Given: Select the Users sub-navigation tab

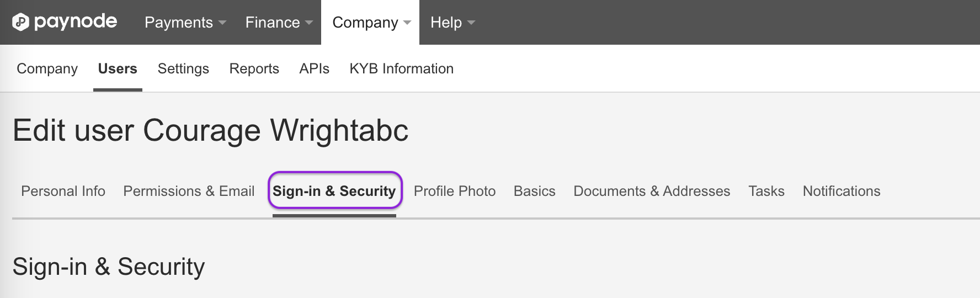Looking at the screenshot, I should click(118, 68).
